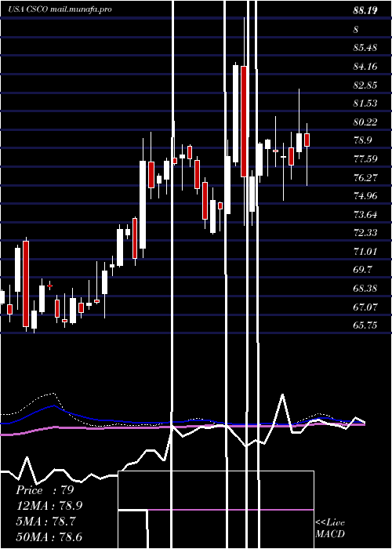Click the 73.64 price axis label
The height and width of the screenshot is (549, 392).
pos(365,214)
